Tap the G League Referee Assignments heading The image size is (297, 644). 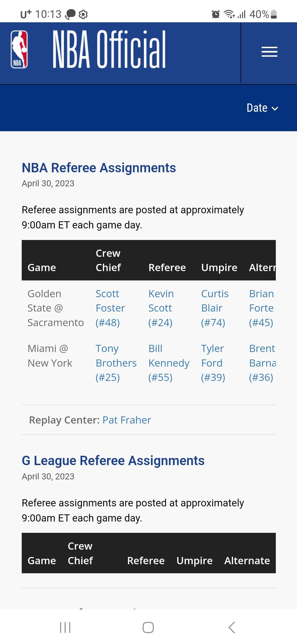113,460
